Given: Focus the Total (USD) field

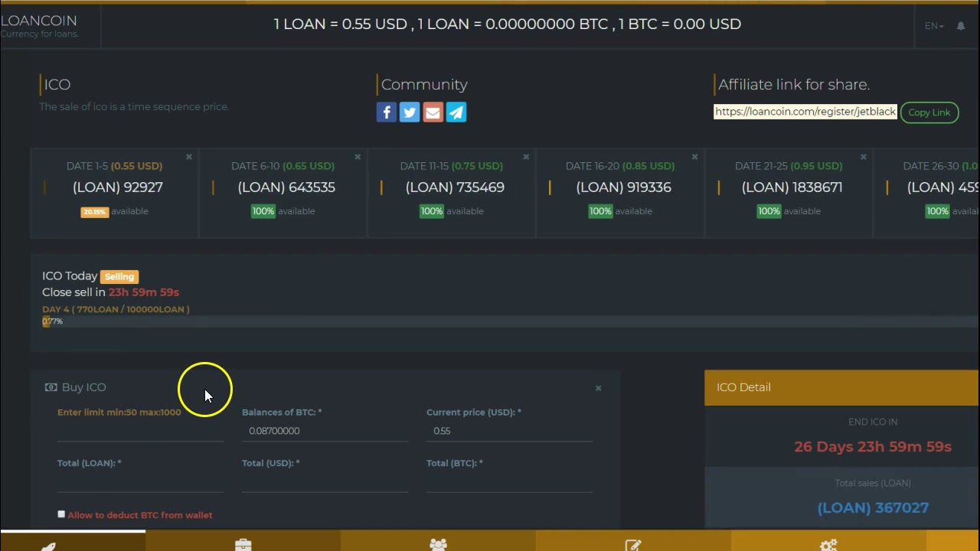Looking at the screenshot, I should (x=325, y=481).
